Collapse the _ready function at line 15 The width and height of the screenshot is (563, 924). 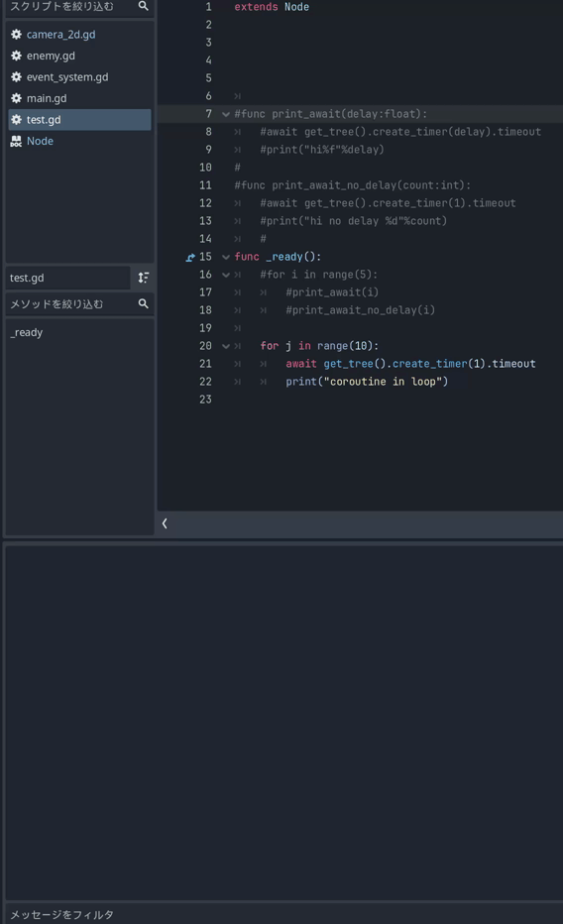coord(226,257)
